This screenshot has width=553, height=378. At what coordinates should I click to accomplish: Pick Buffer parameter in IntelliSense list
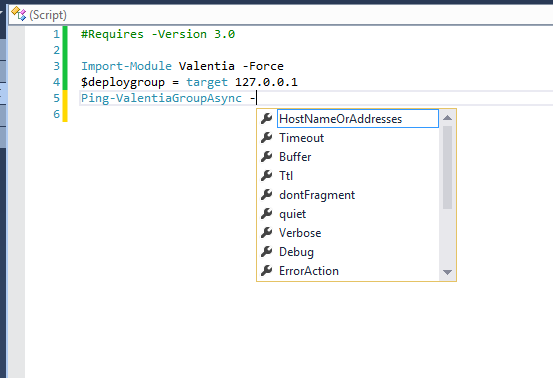coord(295,157)
